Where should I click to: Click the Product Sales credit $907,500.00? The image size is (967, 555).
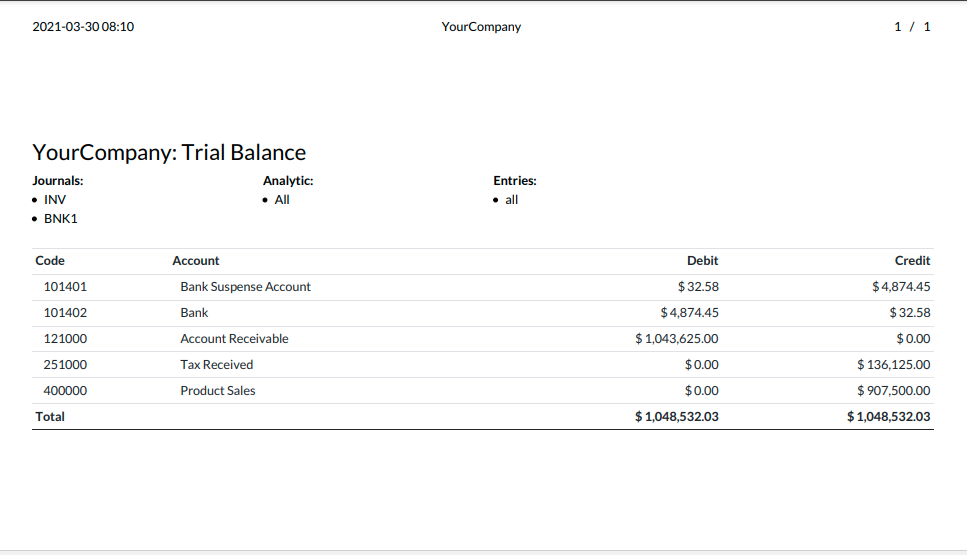coord(893,390)
